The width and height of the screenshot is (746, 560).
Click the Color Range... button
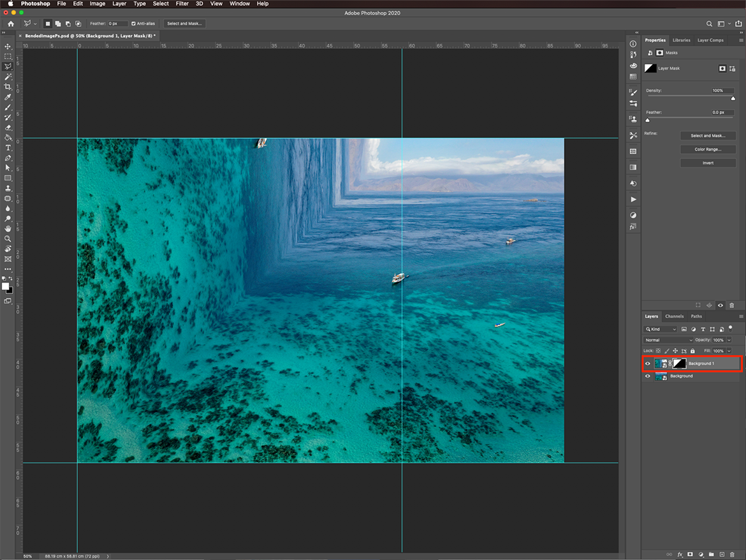[x=708, y=149]
